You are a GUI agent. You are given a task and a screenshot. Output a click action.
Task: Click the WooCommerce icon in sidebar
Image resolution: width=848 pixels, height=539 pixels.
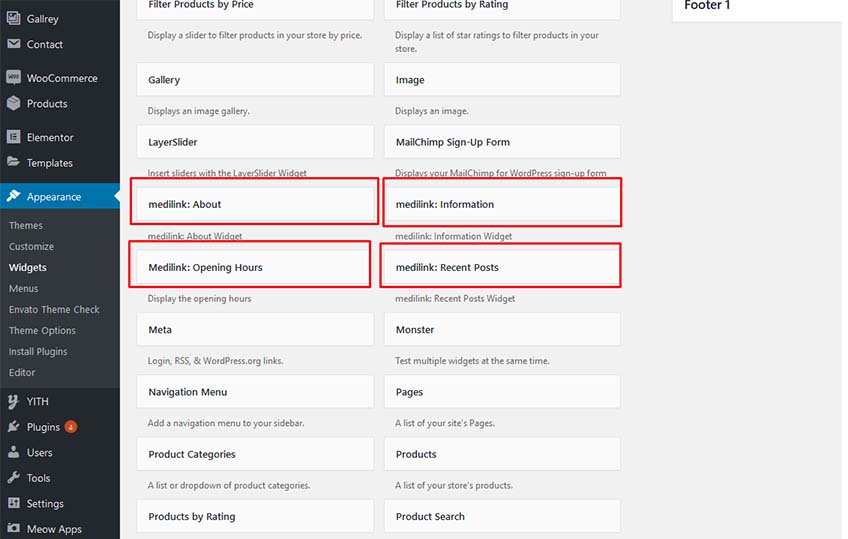(x=14, y=77)
